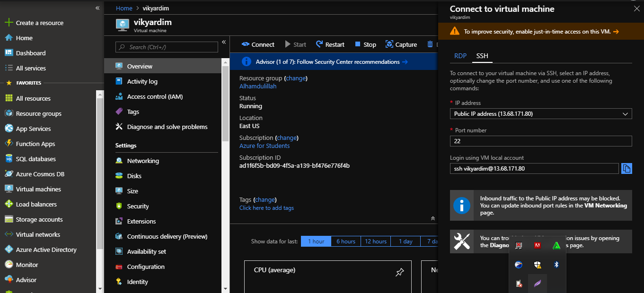Click the Port number input field
This screenshot has width=644, height=293.
click(x=540, y=141)
